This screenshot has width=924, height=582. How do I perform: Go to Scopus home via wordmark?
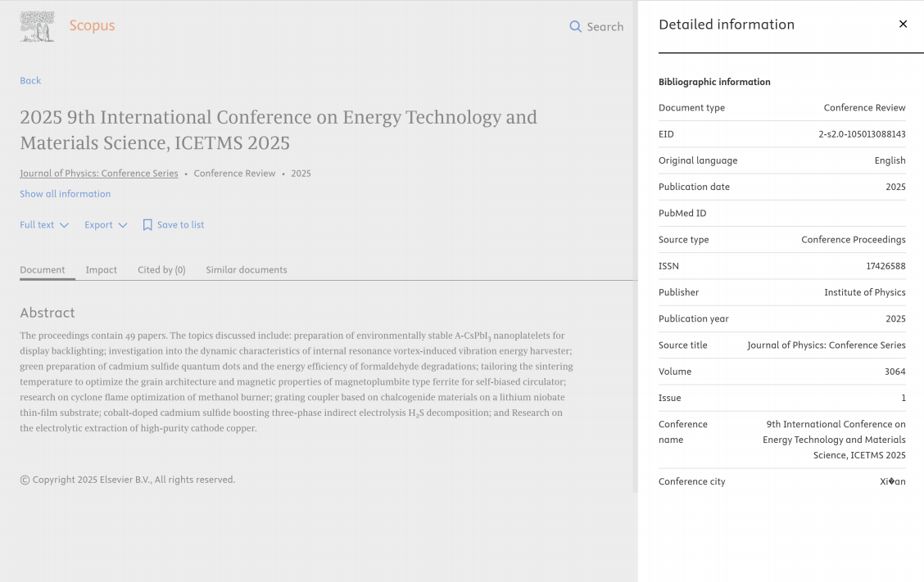(92, 26)
